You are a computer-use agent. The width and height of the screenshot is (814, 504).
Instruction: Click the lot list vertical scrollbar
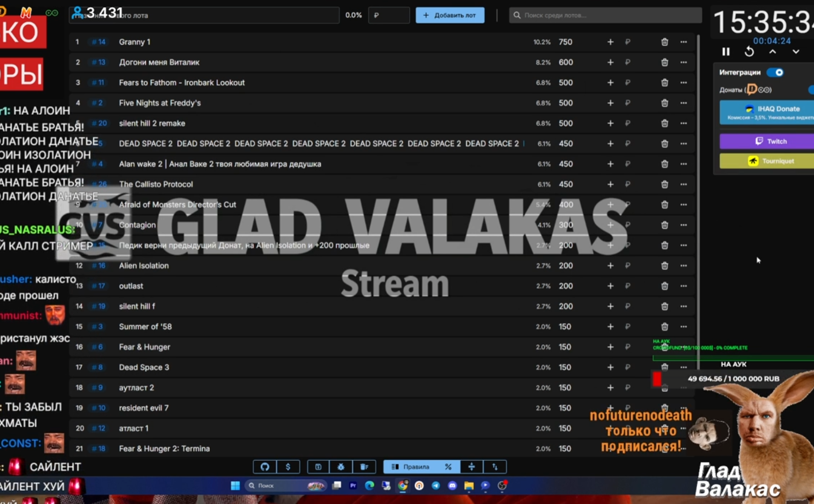coord(698,201)
